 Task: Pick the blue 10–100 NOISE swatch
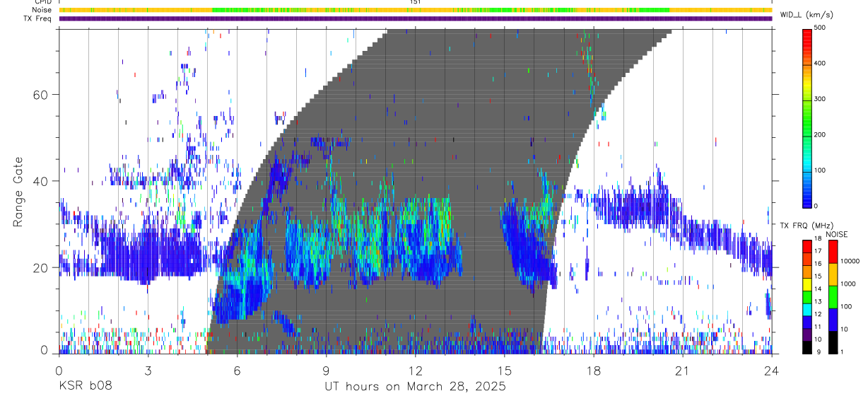tap(833, 319)
